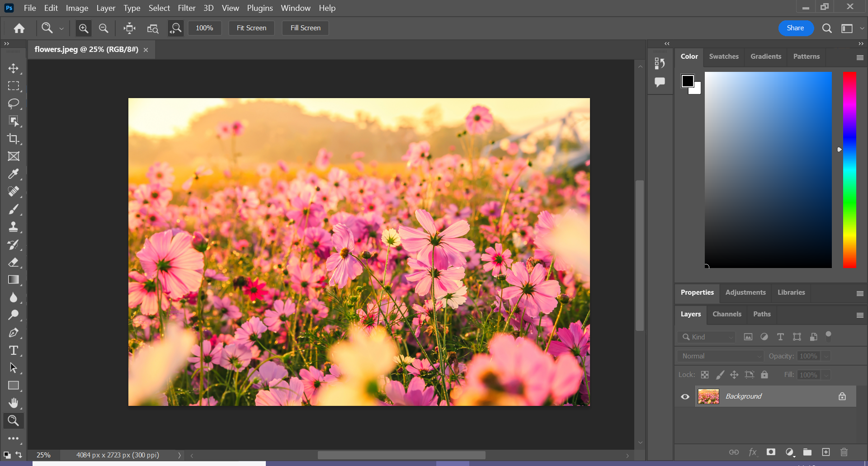
Task: Select the Lasso tool
Action: (14, 104)
